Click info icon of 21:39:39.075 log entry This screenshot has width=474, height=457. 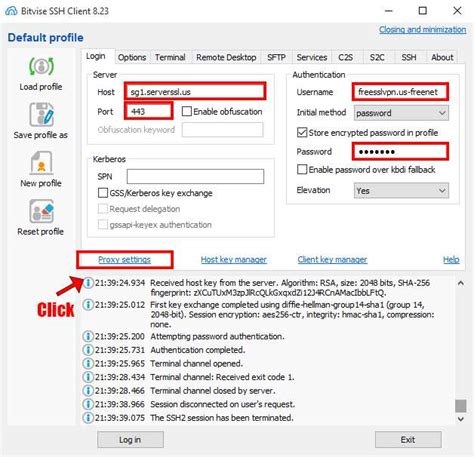pos(88,418)
